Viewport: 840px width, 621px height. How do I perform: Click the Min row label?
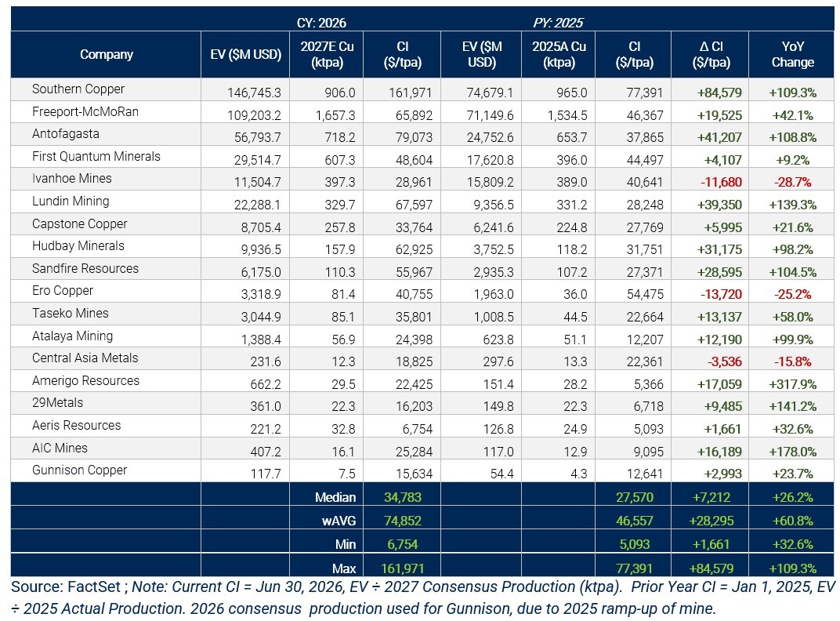click(346, 544)
